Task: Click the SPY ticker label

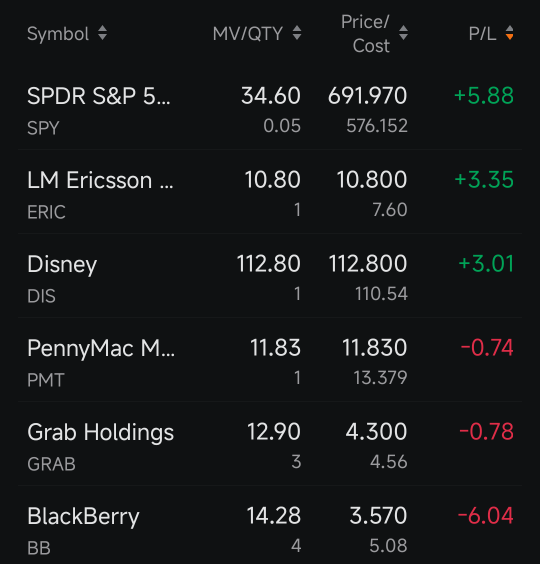Action: click(x=43, y=128)
